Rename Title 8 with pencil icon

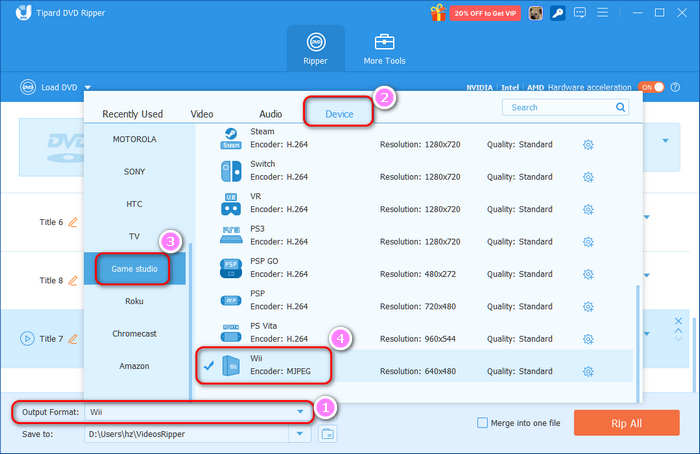73,280
